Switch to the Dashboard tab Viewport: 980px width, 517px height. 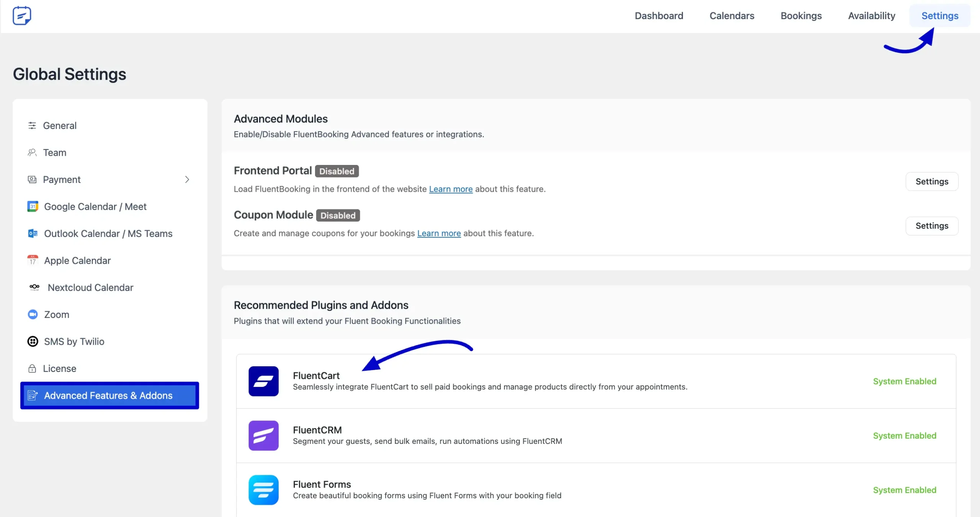(x=659, y=16)
